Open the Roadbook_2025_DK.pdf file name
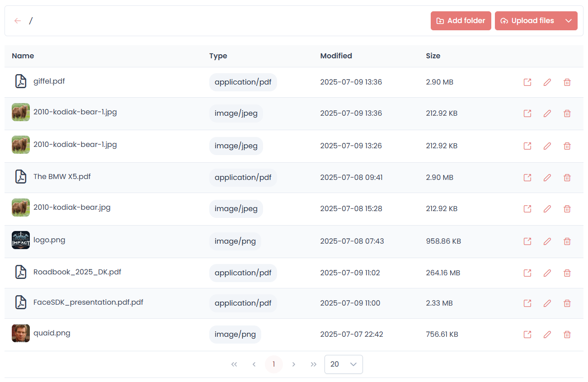The image size is (588, 382). [77, 272]
